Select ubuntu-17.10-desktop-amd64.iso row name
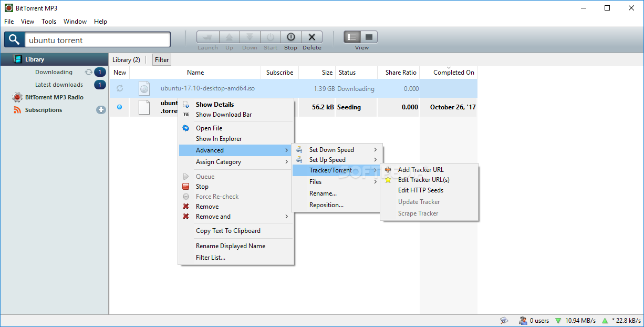 [207, 88]
